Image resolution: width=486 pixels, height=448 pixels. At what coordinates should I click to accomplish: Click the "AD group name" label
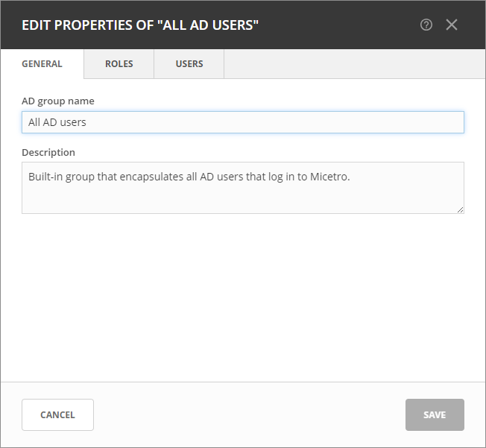click(58, 101)
